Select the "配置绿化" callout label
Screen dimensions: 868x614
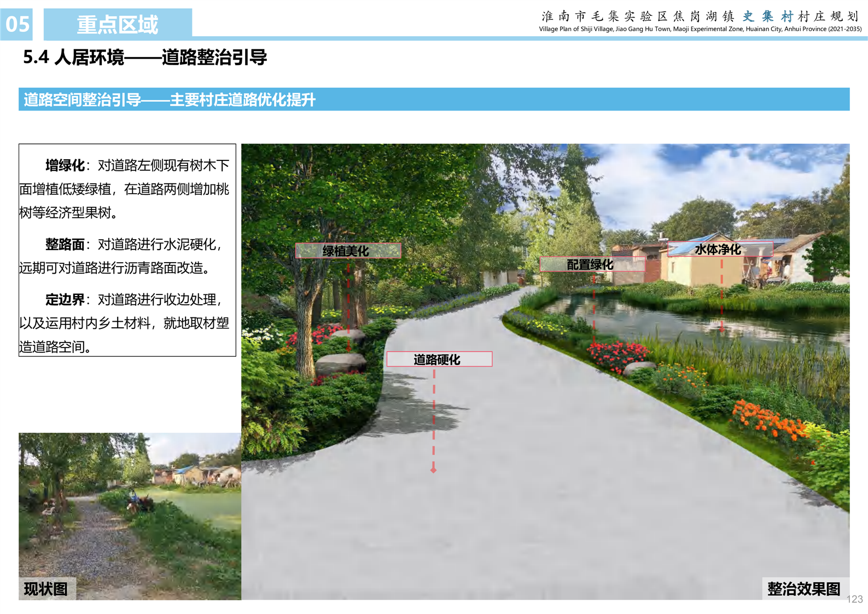(592, 265)
